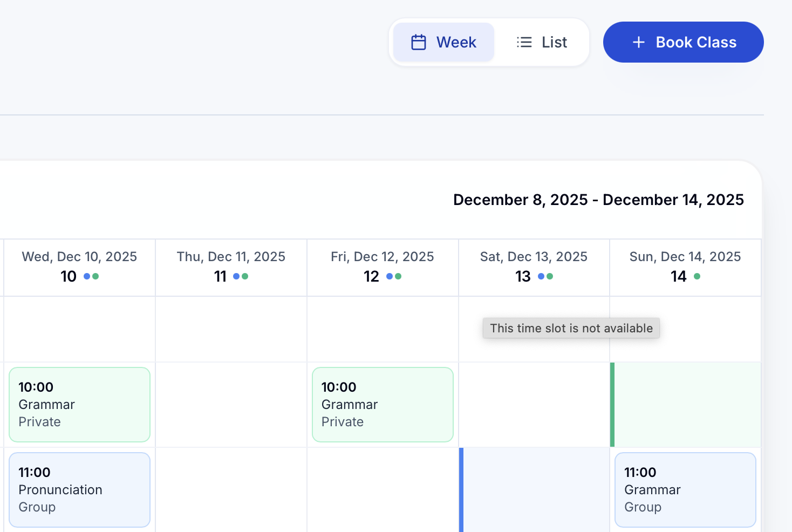Click the Book Class button
The image size is (792, 532).
pos(683,42)
